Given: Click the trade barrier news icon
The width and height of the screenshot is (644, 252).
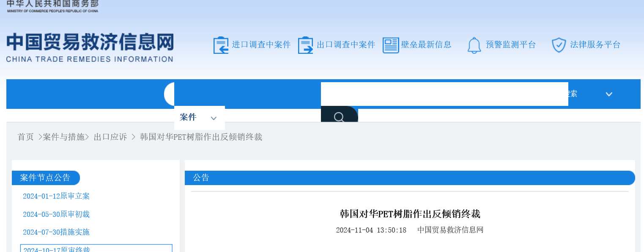Looking at the screenshot, I should (x=391, y=45).
